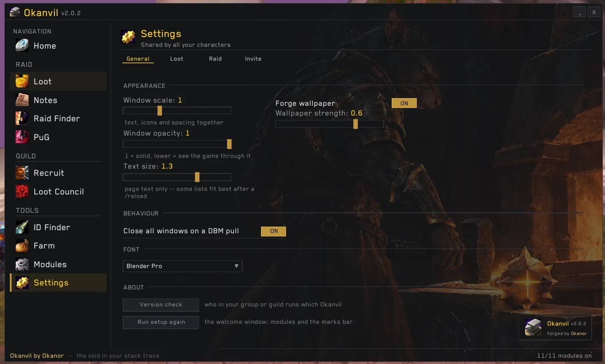Click the Text size slider handle
The image size is (605, 364).
197,177
